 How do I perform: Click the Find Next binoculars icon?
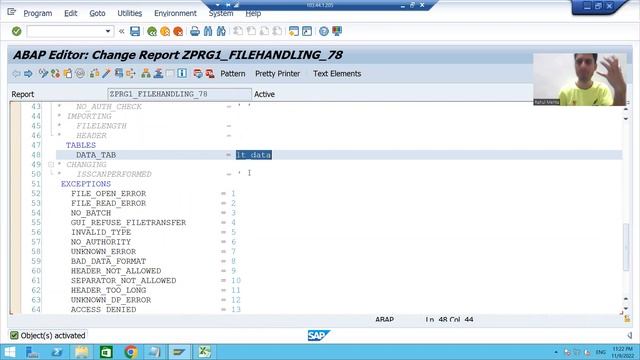[x=221, y=31]
